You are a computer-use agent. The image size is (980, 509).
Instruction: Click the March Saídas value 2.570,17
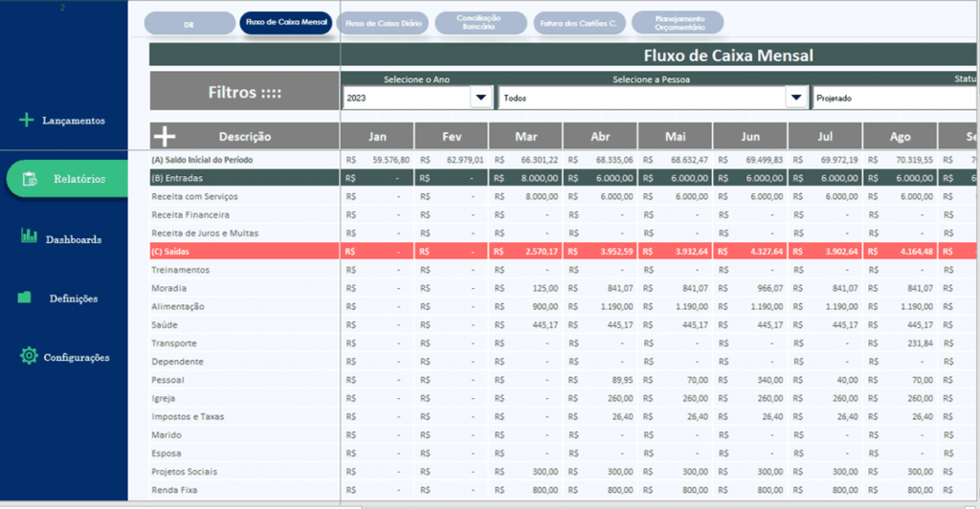(x=542, y=251)
